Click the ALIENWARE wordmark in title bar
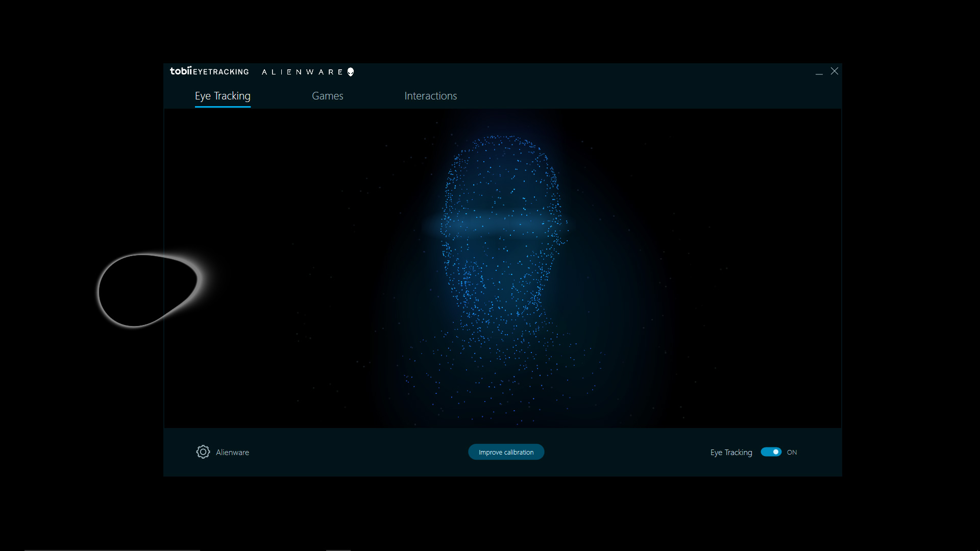Image resolution: width=980 pixels, height=551 pixels. pyautogui.click(x=302, y=72)
